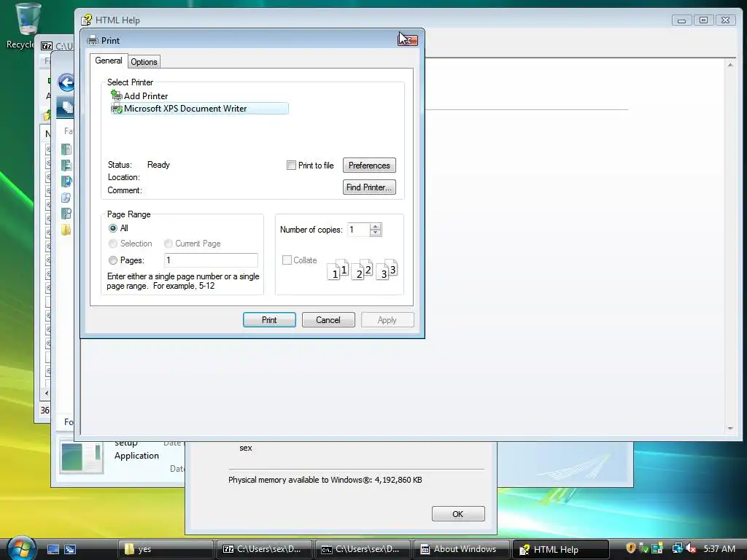
Task: Select the Selection radio button
Action: click(x=113, y=244)
